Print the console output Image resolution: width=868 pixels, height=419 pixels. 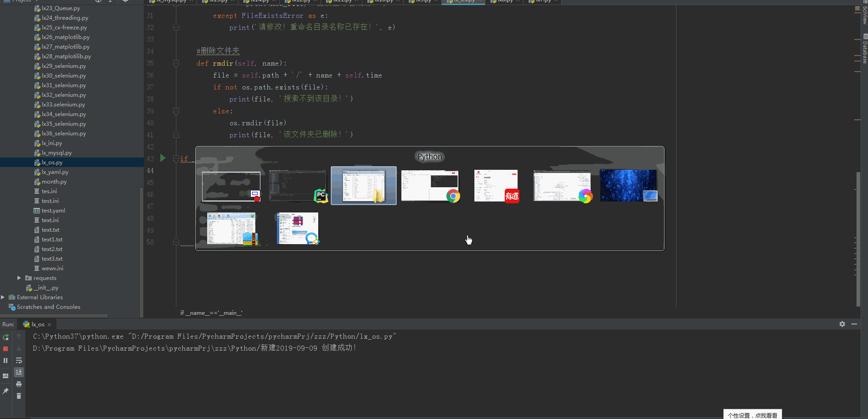19,384
